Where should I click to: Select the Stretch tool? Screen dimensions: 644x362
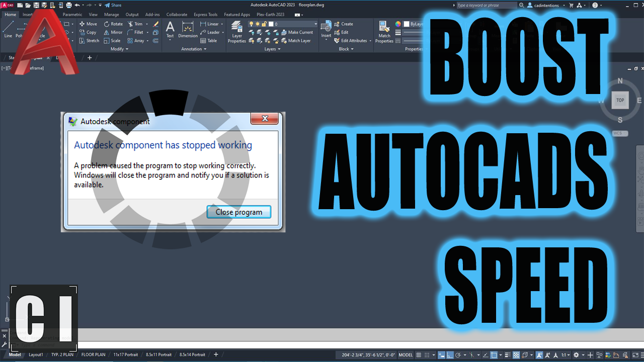coord(89,41)
